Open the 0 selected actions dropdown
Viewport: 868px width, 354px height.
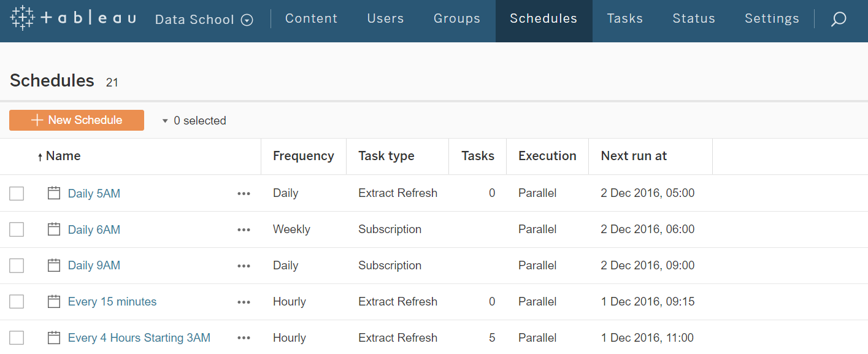[194, 121]
